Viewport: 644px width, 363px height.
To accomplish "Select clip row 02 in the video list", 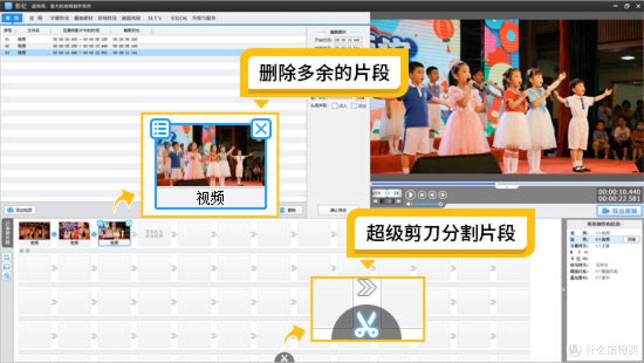I will point(153,45).
